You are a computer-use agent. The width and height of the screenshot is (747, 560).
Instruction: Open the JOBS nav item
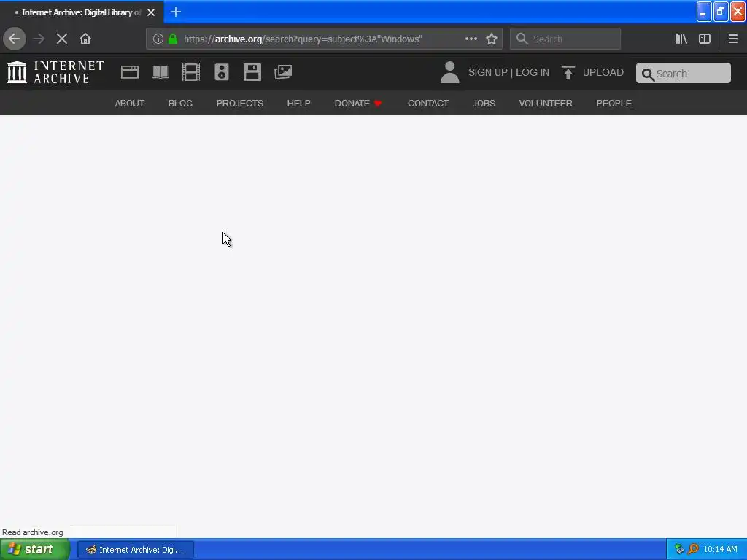(484, 104)
